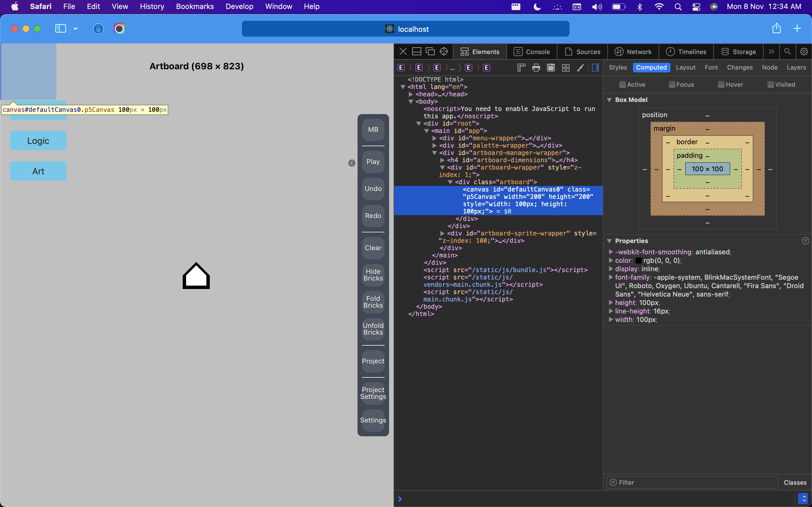Image resolution: width=812 pixels, height=507 pixels.
Task: Expand the font-family property row
Action: click(611, 277)
